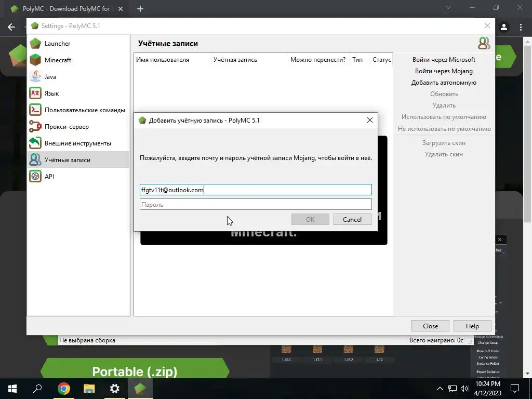Click the Можно перенести? column header

click(319, 60)
